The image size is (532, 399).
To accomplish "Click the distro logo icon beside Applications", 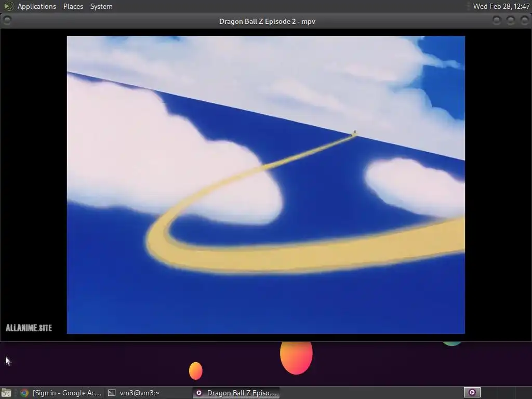I will pos(8,6).
